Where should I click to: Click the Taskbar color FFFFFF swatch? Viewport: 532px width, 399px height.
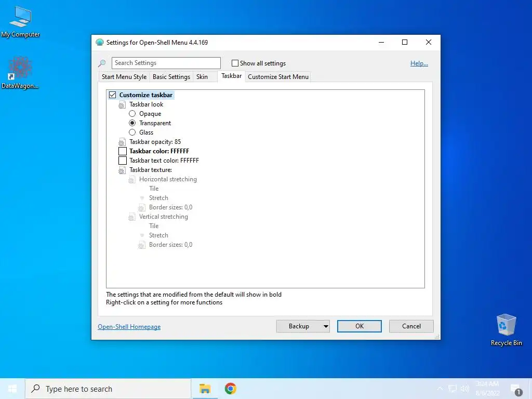click(123, 151)
